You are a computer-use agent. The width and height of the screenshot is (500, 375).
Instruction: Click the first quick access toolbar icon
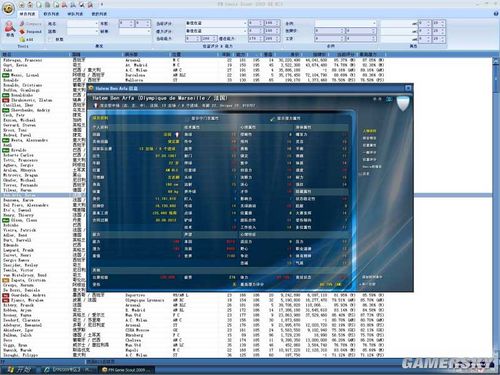click(22, 5)
